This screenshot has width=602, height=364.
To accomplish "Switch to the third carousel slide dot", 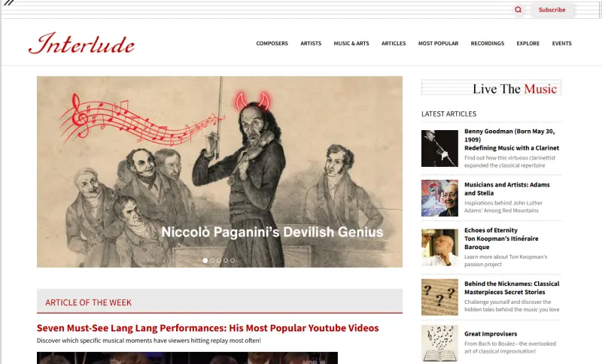I will 219,260.
